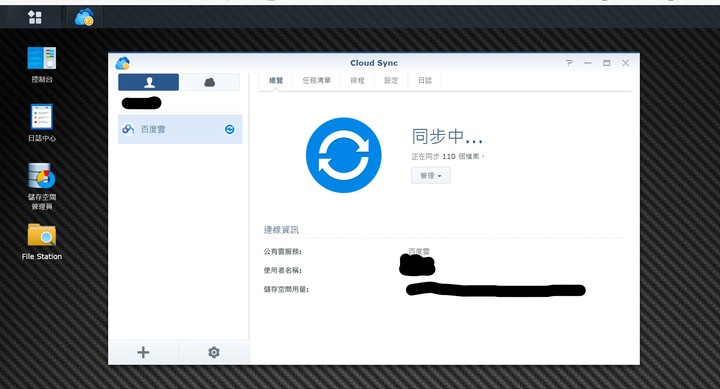Click the 正在同步 110 個檔案 text
720x389 pixels.
pyautogui.click(x=448, y=157)
